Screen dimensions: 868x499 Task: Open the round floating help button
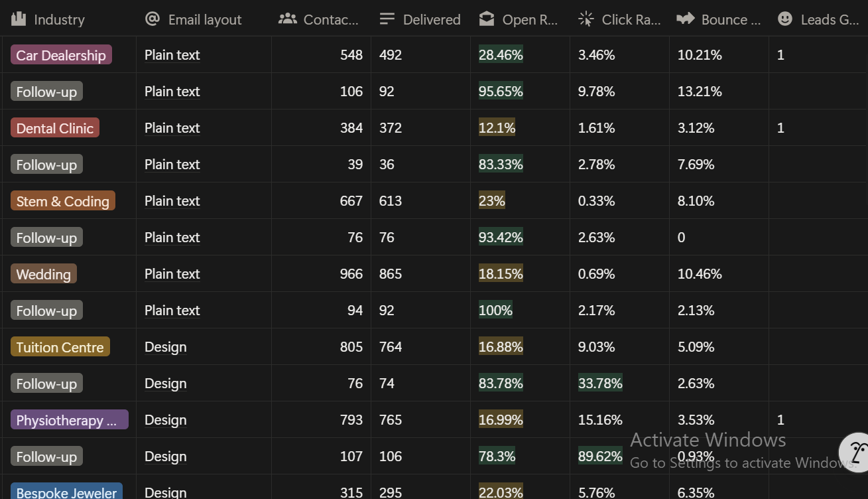pyautogui.click(x=855, y=451)
